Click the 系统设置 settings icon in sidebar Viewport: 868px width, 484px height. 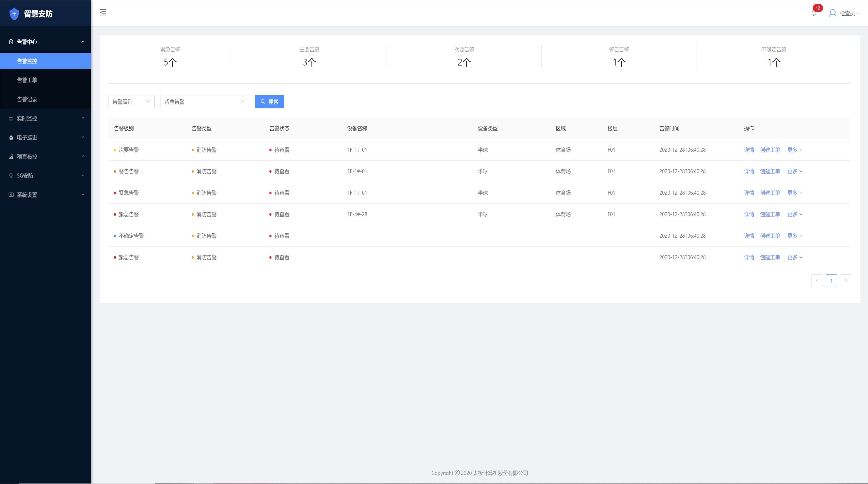11,195
